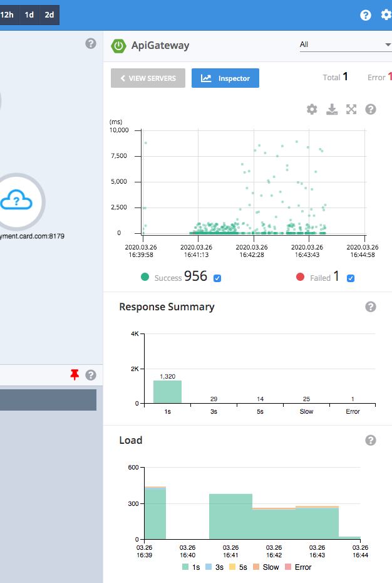Click the Slow axis label in Response Summary
Viewport: 392px width, 583px height.
[306, 411]
